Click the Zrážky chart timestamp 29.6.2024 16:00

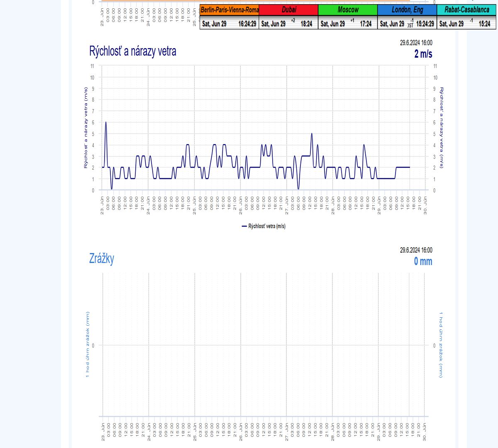pyautogui.click(x=416, y=250)
